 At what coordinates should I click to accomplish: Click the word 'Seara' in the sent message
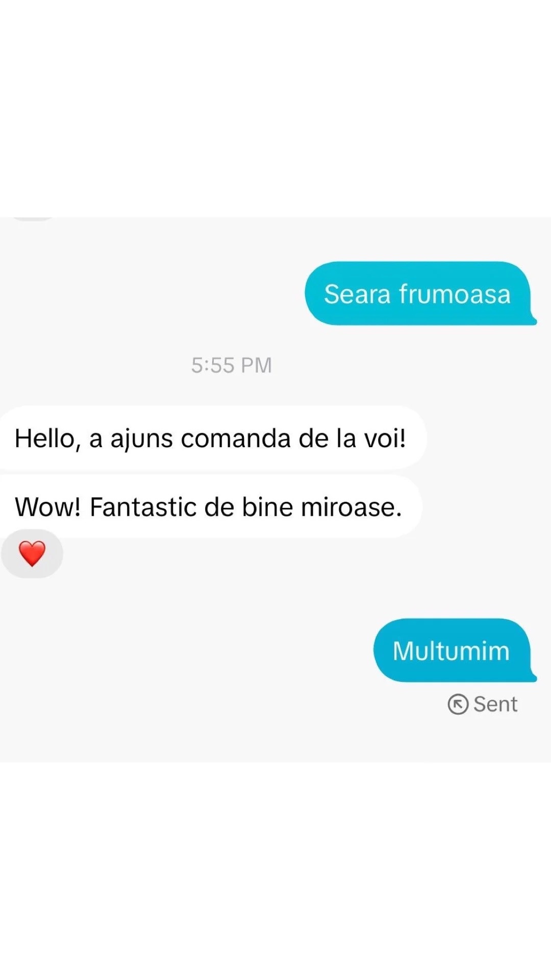pos(357,294)
